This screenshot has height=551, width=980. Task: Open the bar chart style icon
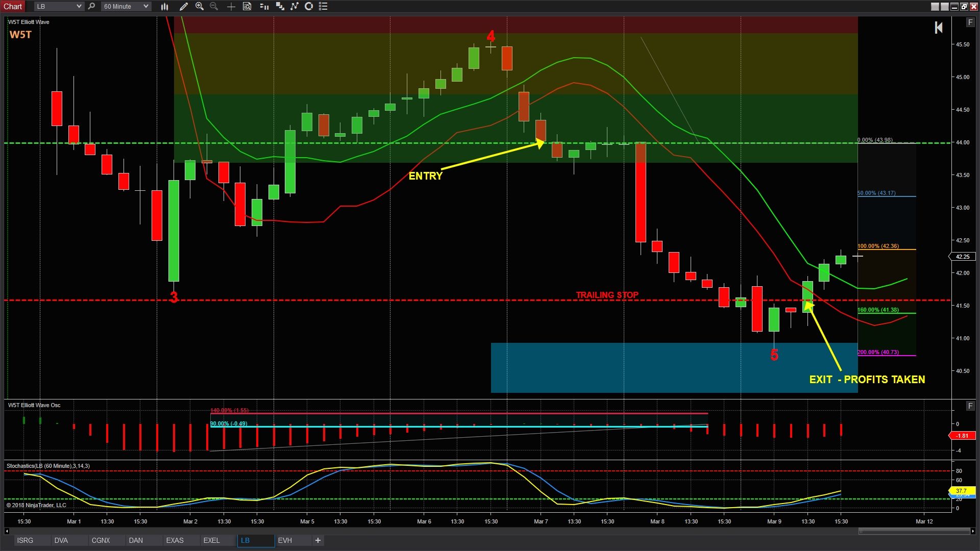[164, 6]
